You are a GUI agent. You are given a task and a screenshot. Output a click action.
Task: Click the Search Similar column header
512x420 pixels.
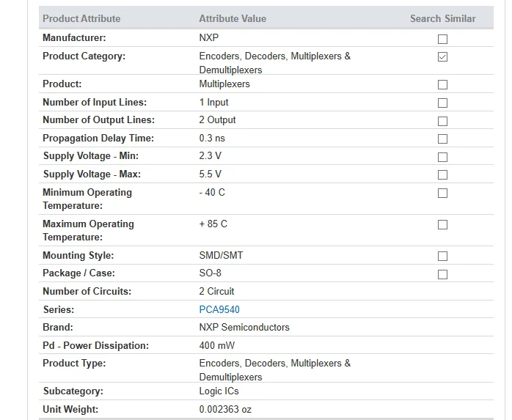443,18
